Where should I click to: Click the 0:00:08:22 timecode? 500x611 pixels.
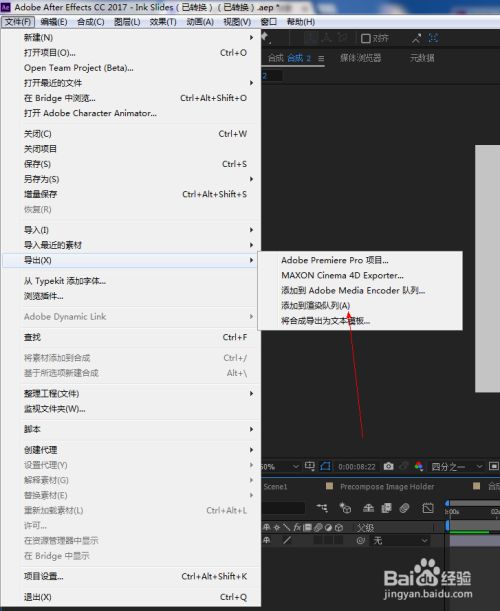357,467
